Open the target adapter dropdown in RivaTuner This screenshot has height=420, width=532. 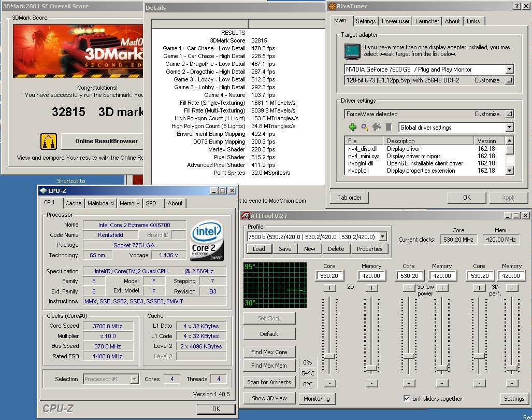(509, 69)
